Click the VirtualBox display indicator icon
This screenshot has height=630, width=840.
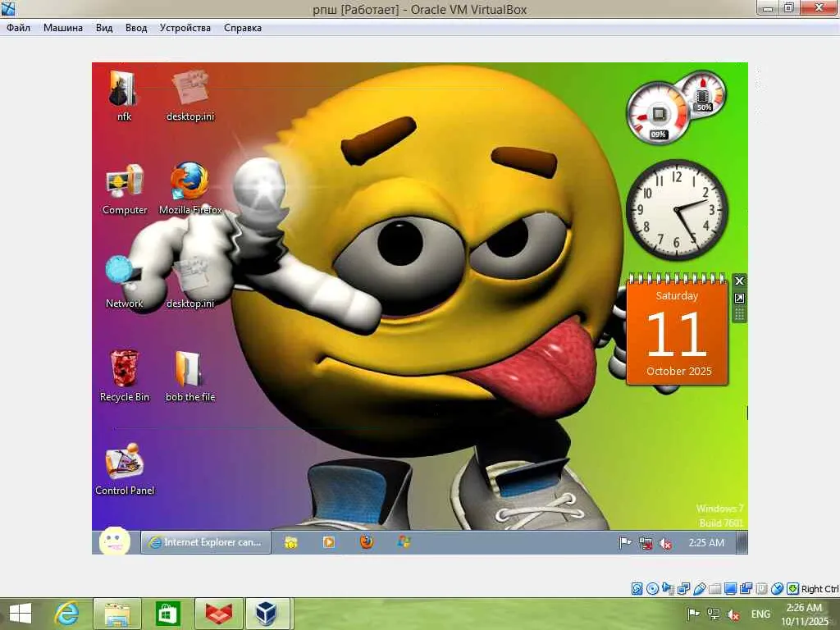[730, 589]
